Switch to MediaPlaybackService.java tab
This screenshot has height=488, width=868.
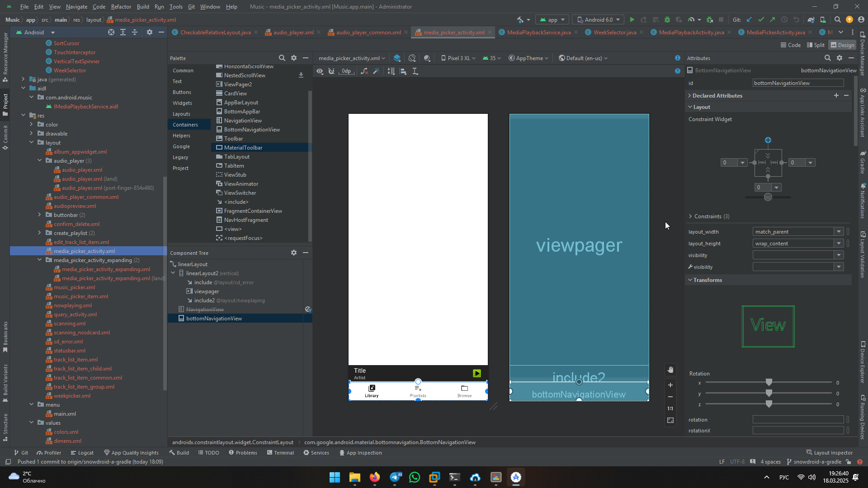click(538, 33)
